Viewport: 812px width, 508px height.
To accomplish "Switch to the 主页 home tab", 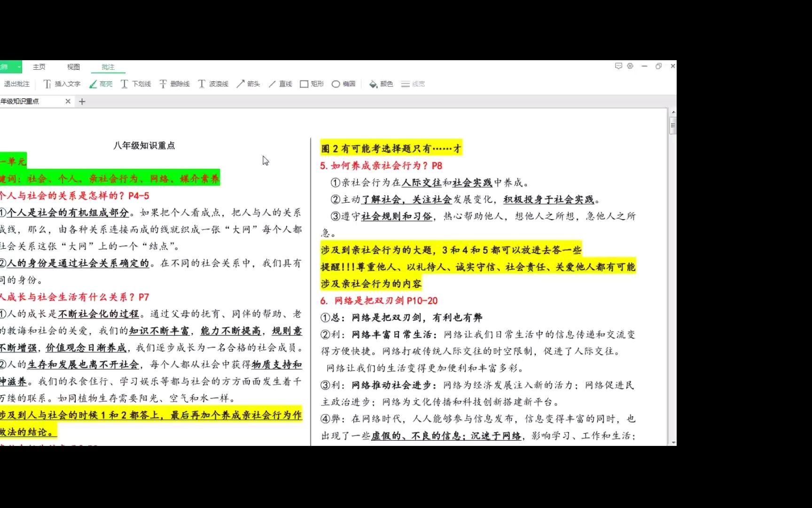I will [x=39, y=67].
